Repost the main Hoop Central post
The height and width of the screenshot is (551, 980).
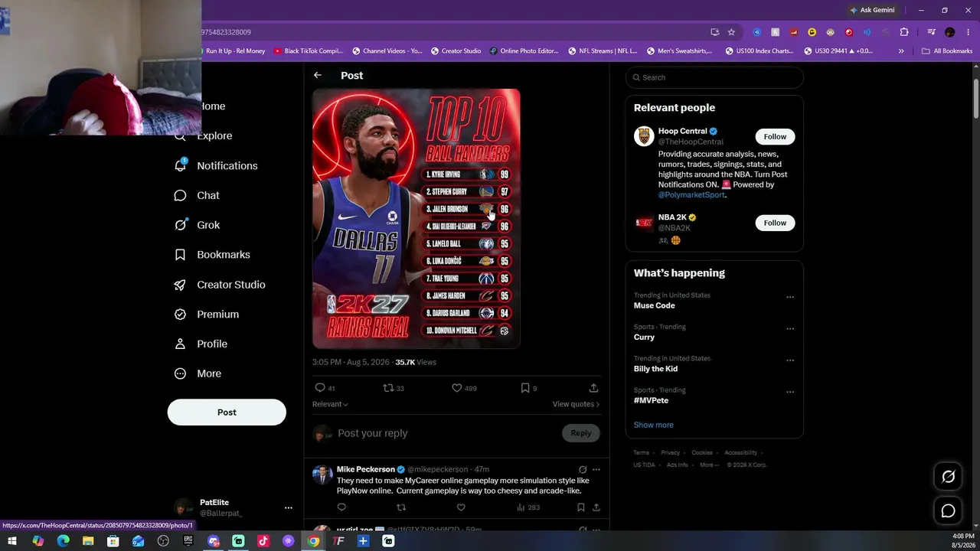coord(388,388)
